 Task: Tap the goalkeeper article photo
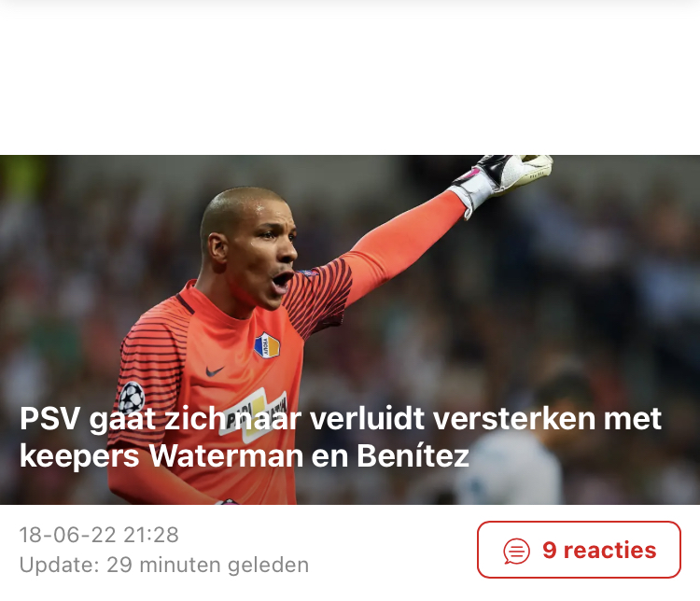coord(350,329)
